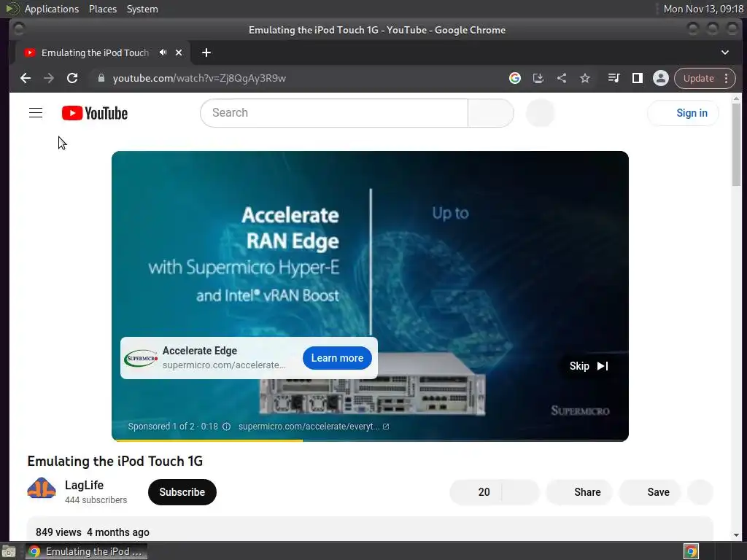
Task: Click the Mon Nov 13 clock
Action: (704, 9)
